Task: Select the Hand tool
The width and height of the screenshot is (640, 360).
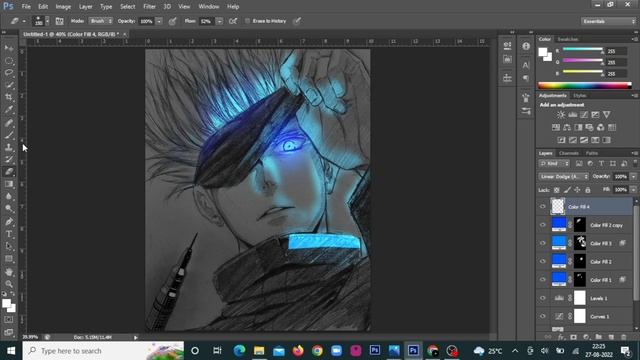Action: [9, 272]
